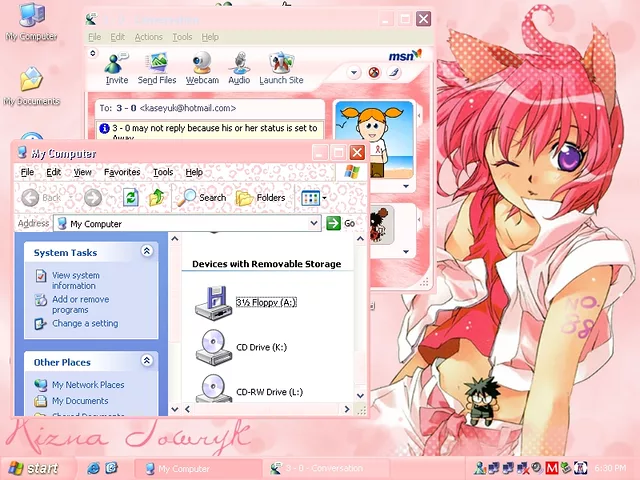Click the Audio icon in MSN toolbar
The height and width of the screenshot is (480, 640).
[239, 66]
